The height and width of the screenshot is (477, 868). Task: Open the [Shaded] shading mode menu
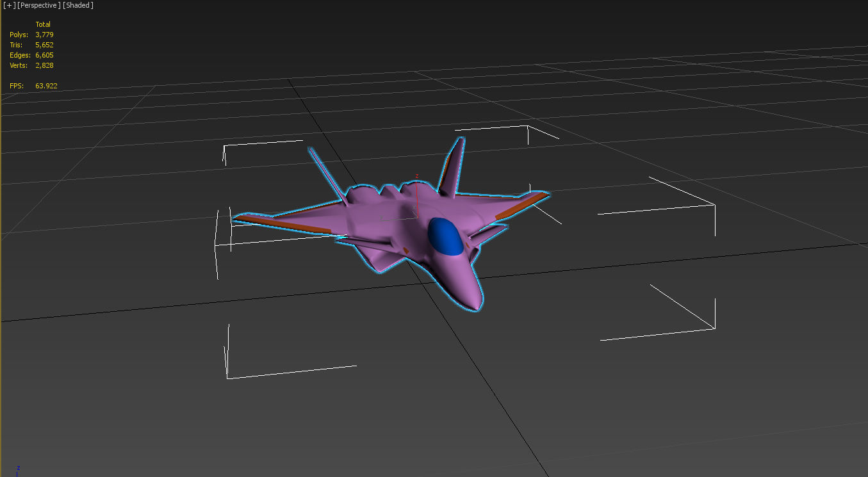(x=78, y=5)
